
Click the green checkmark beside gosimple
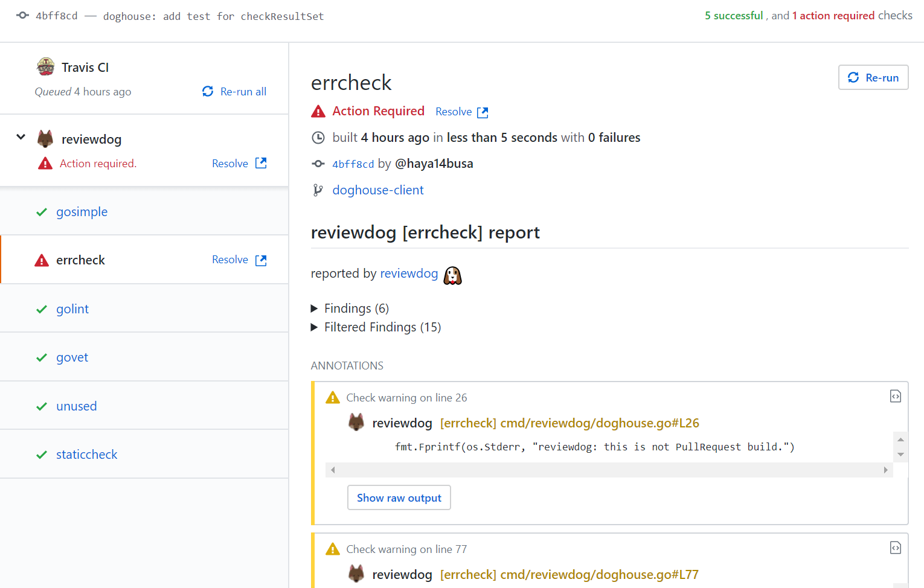coord(42,211)
